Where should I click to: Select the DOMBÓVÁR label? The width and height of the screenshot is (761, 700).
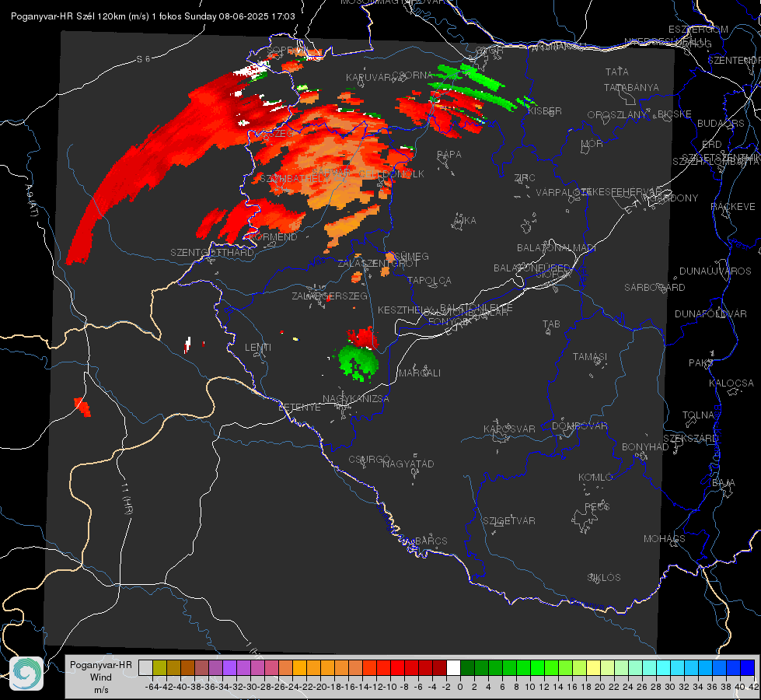579,426
